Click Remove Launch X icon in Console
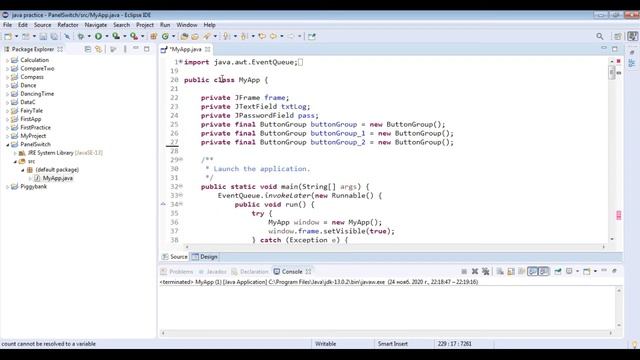 475,271
